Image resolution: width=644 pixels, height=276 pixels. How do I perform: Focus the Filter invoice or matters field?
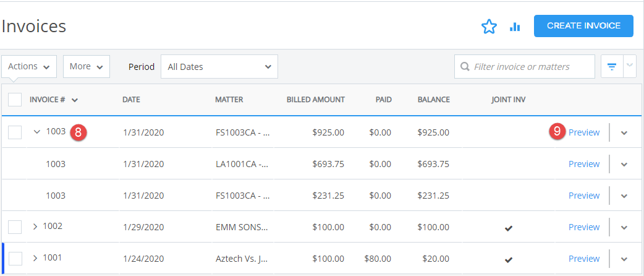click(x=525, y=67)
